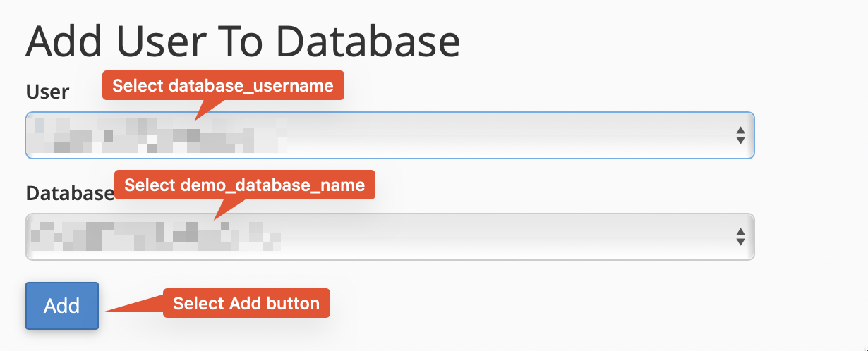Click the "Database" field label
The width and height of the screenshot is (868, 351).
point(70,193)
